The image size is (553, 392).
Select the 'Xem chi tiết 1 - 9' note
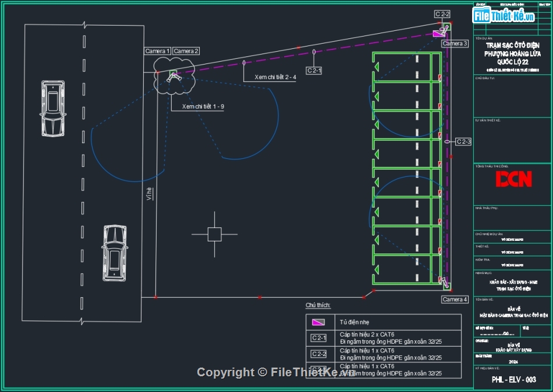[x=203, y=106]
